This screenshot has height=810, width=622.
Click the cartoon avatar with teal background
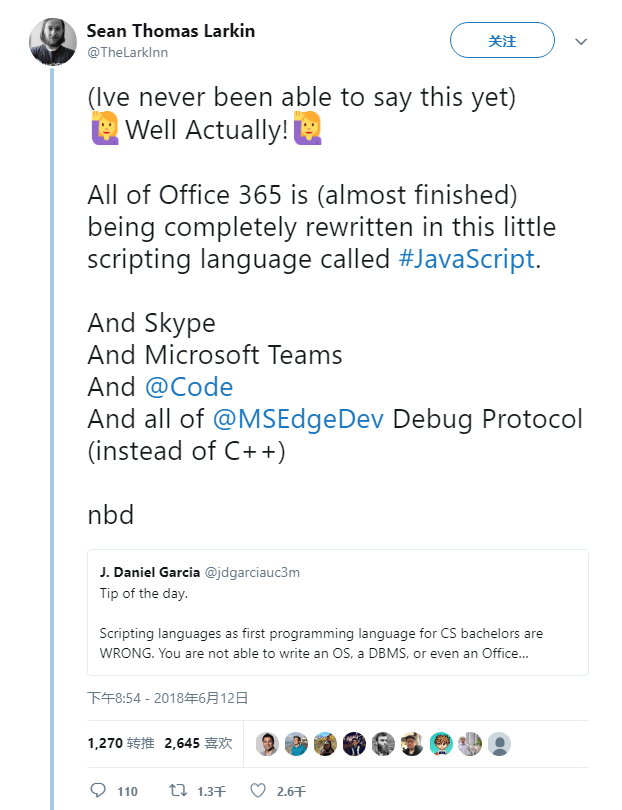[x=441, y=743]
